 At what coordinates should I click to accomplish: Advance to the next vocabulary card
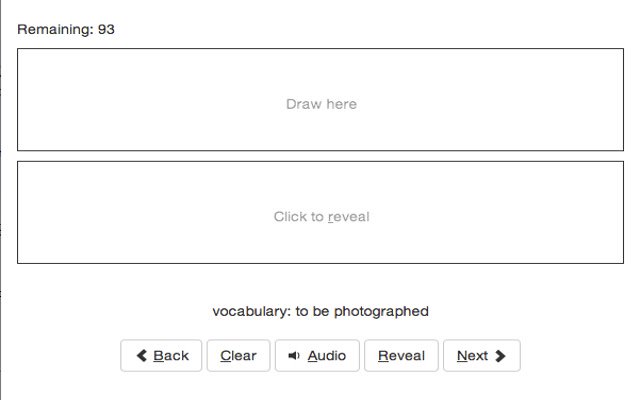tap(482, 356)
